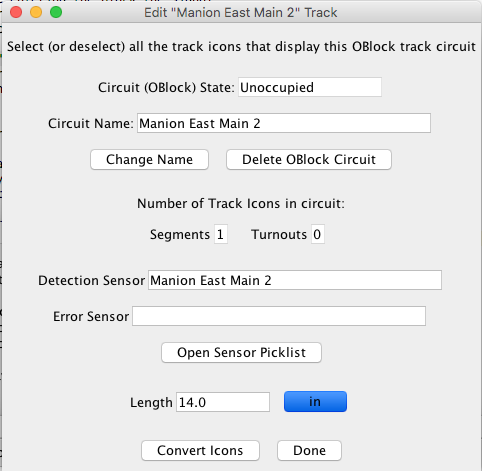This screenshot has width=482, height=471.
Task: Select the Segments count box
Action: [221, 234]
